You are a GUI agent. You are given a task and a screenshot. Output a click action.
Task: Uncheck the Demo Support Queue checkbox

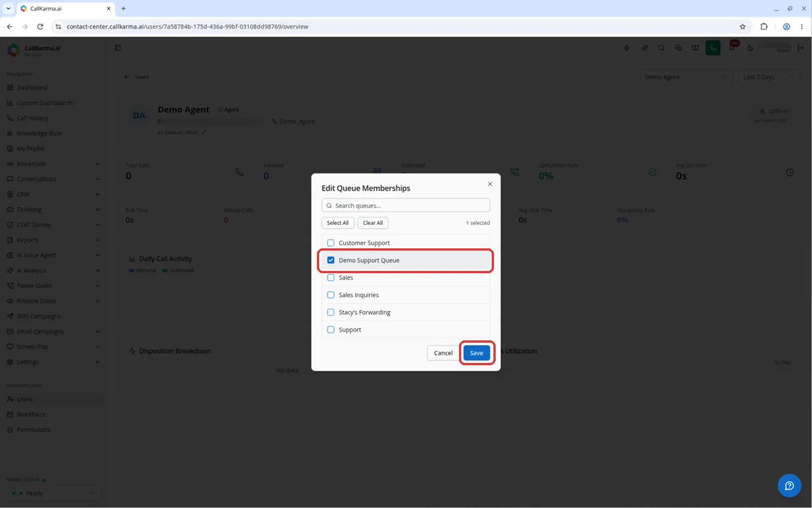[331, 260]
